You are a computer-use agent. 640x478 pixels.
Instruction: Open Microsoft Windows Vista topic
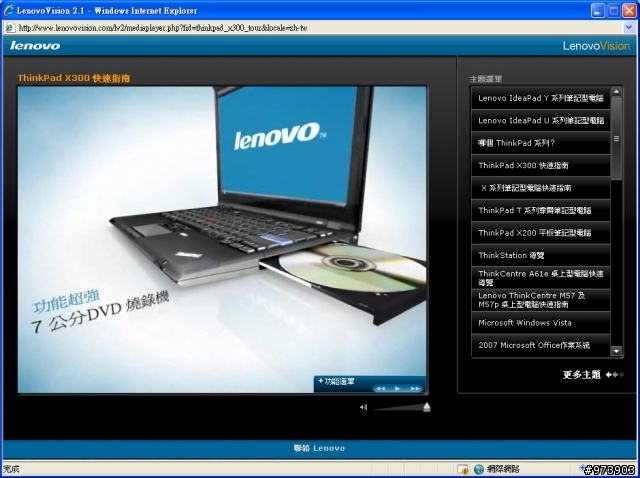(540, 322)
